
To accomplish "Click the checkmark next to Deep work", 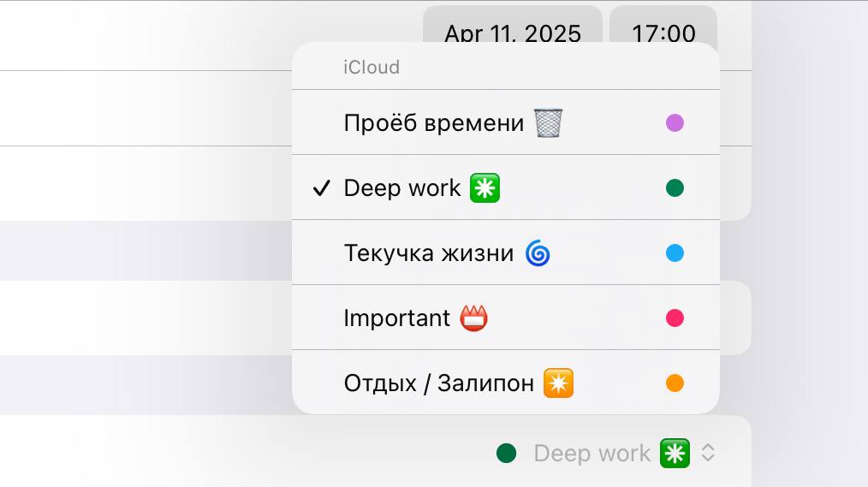I will click(321, 188).
